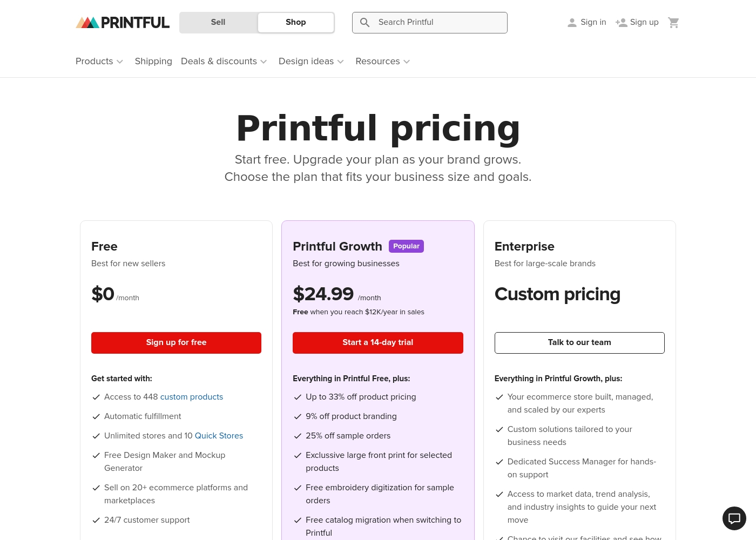The image size is (756, 540).
Task: Click the Sign in person icon
Action: [572, 23]
